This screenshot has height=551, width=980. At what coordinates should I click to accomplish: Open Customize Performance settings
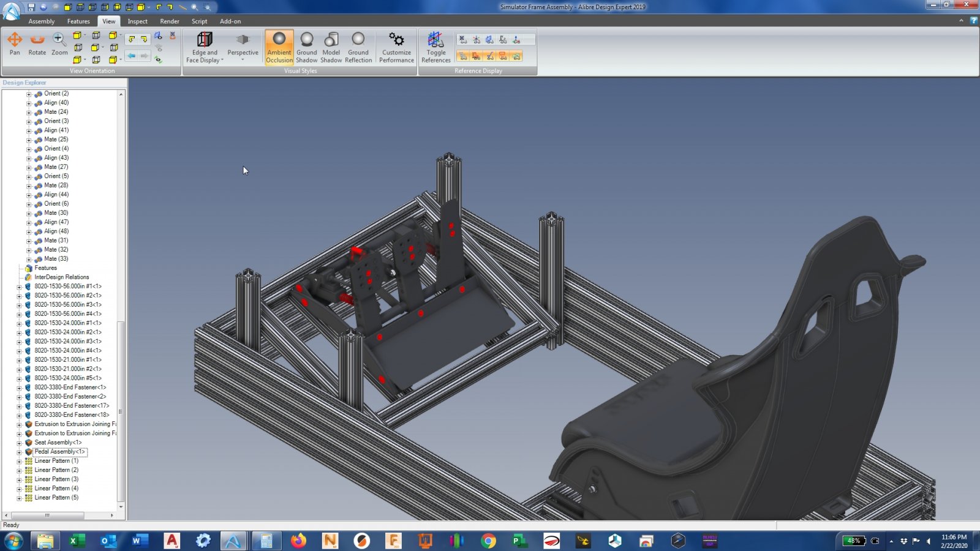pyautogui.click(x=396, y=47)
